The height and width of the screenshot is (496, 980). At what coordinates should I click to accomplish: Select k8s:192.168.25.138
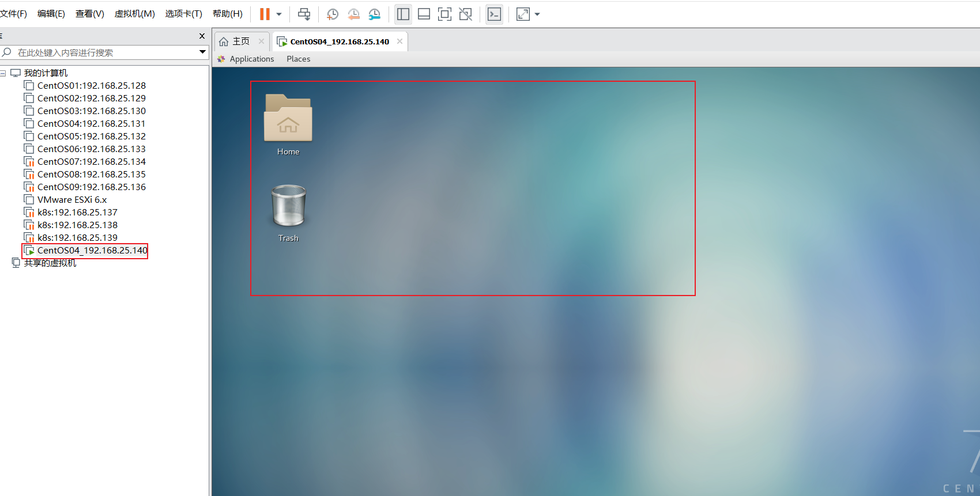(77, 225)
